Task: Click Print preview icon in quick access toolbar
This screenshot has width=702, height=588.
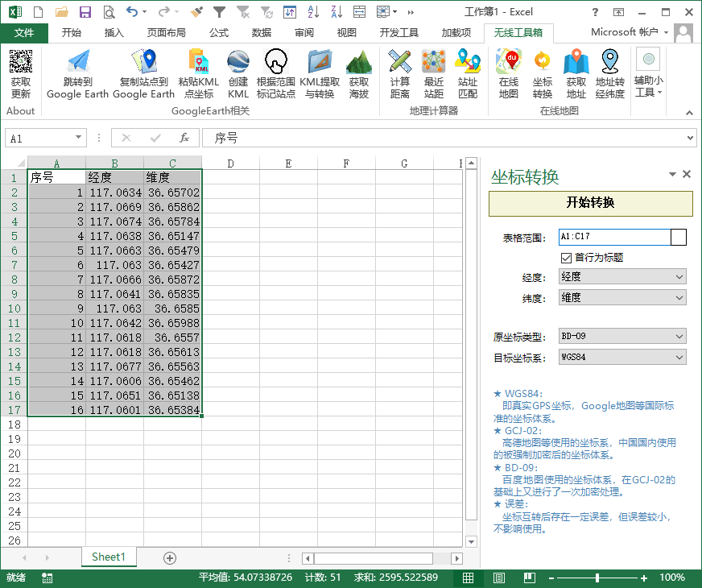Action: tap(109, 12)
